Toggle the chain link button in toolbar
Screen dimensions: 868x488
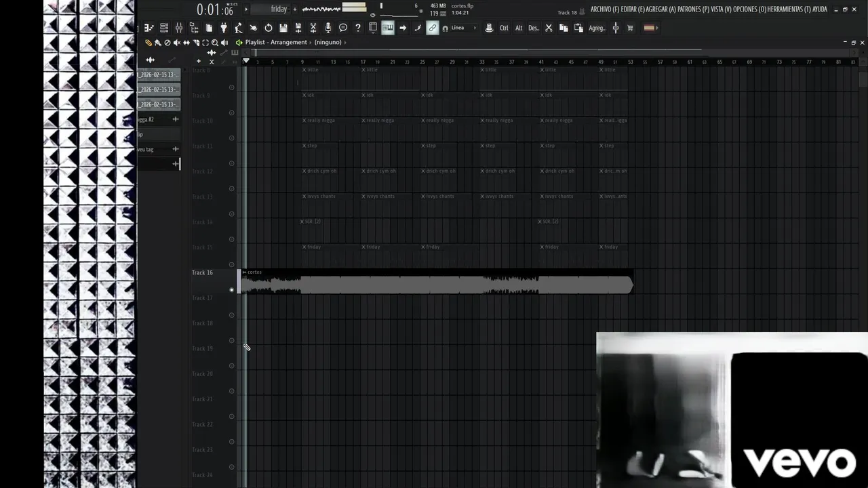433,28
